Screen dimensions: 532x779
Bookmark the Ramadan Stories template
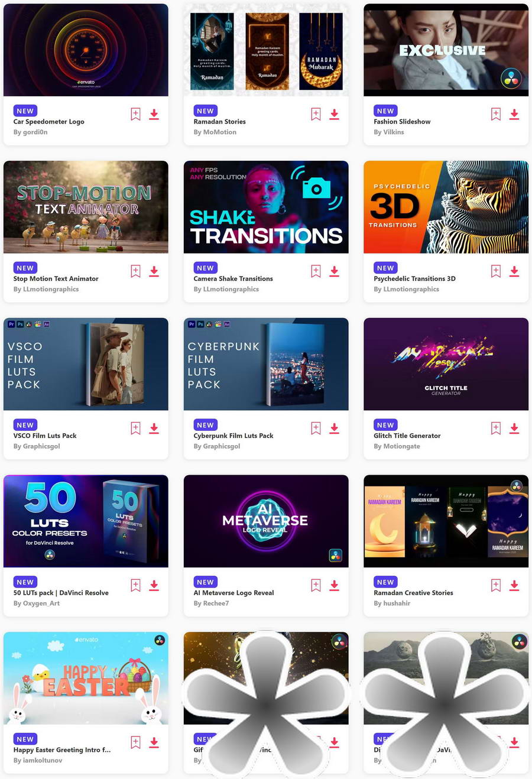[316, 115]
